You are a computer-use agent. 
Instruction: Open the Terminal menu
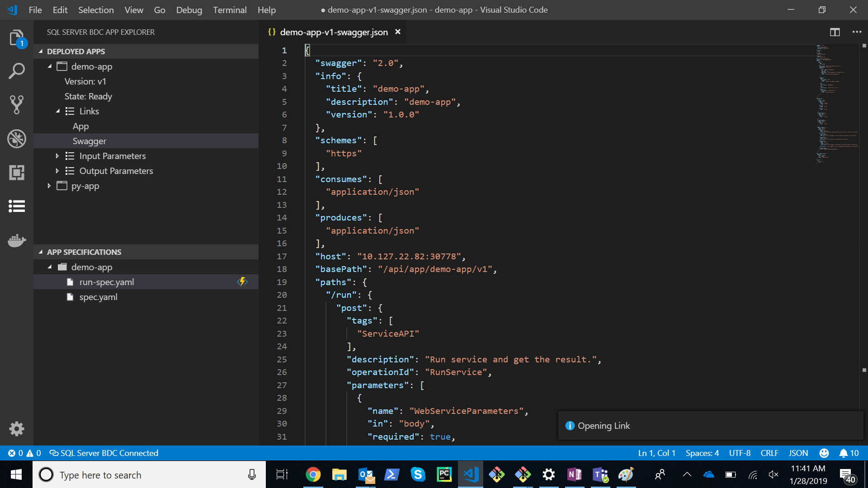point(229,10)
